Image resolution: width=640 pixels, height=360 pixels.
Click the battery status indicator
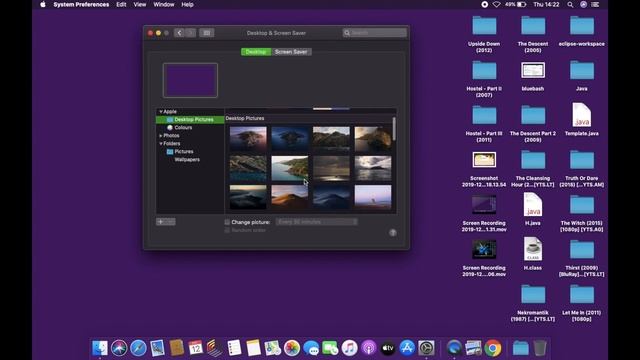(x=516, y=4)
